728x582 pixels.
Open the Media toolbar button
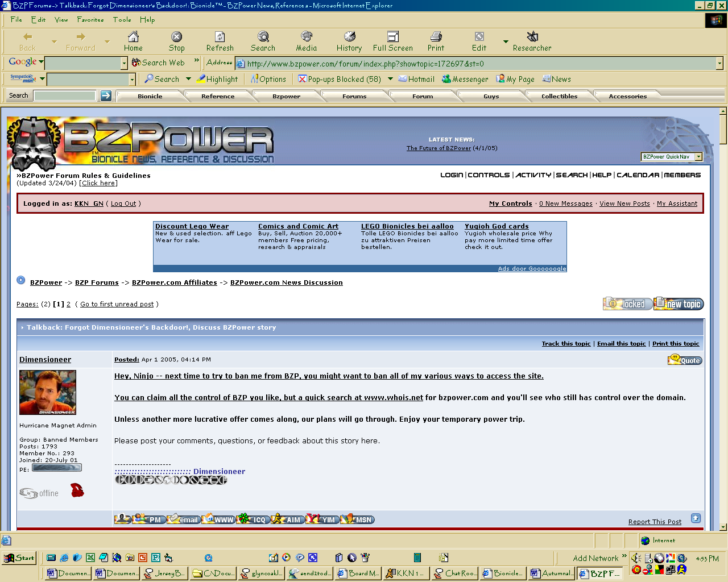click(x=307, y=42)
